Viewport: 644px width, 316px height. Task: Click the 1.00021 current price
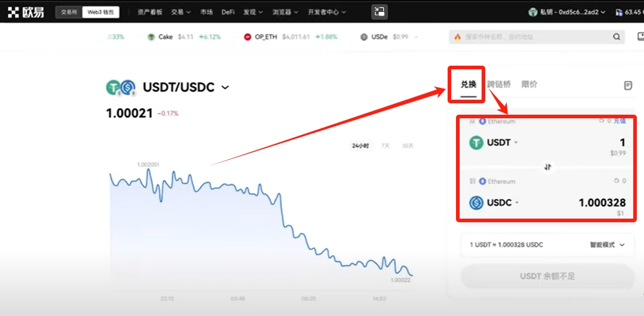click(x=130, y=113)
